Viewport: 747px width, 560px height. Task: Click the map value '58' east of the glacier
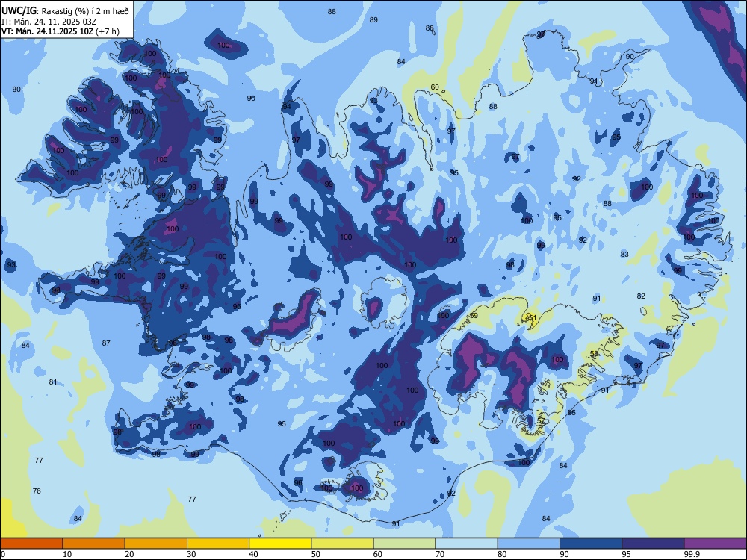[594, 354]
